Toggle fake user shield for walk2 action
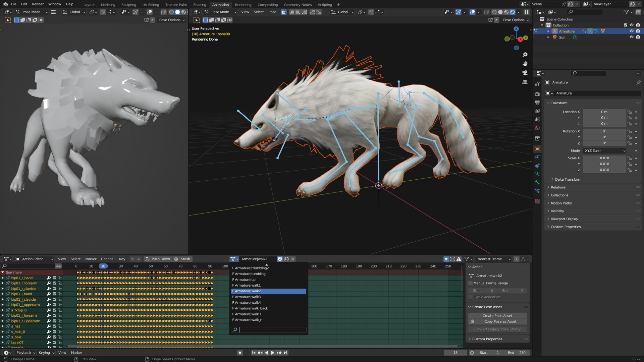Image resolution: width=644 pixels, height=362 pixels. pyautogui.click(x=280, y=259)
